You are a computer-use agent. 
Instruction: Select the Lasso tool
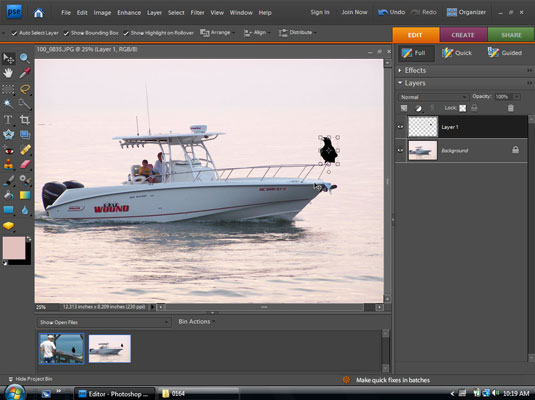point(25,89)
